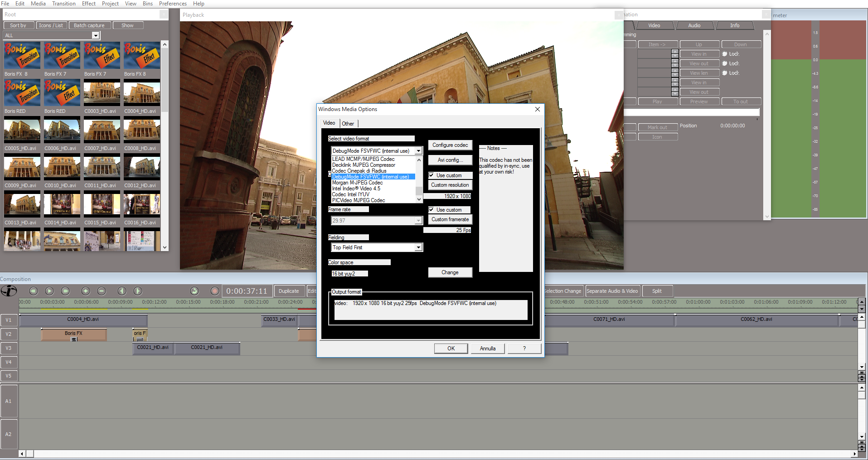The height and width of the screenshot is (460, 868).
Task: Toggle Use custom checkbox above Custom resolution
Action: 432,175
